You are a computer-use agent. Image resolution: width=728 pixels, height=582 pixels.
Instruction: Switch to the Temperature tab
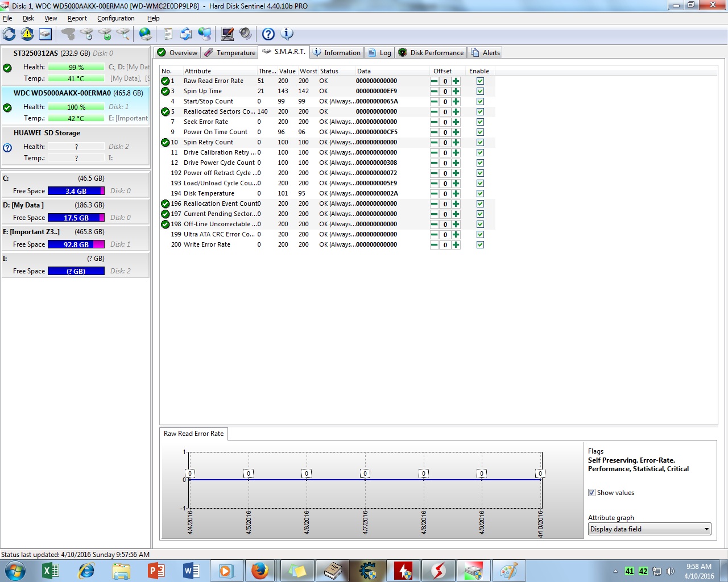(x=230, y=53)
